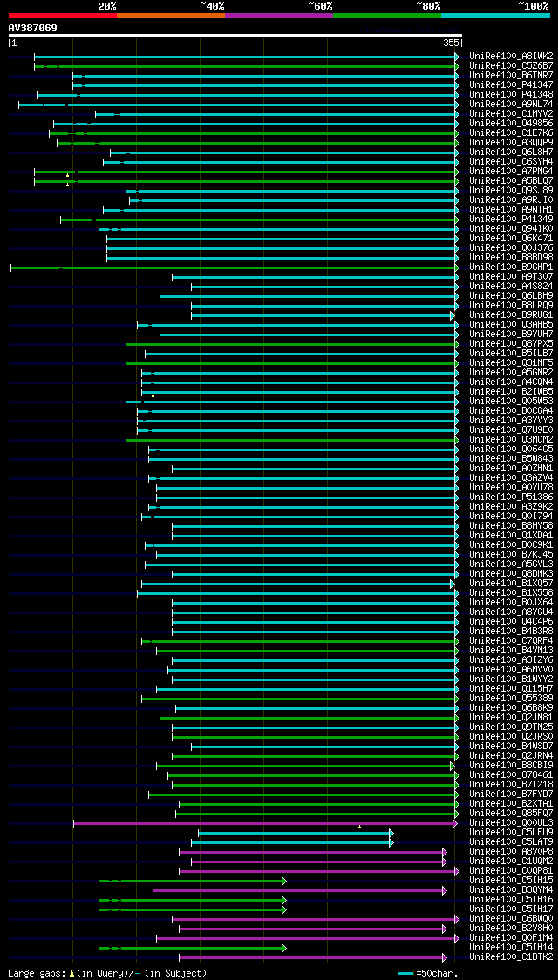Click the 355 end position label
The height and width of the screenshot is (980, 558).
point(453,44)
